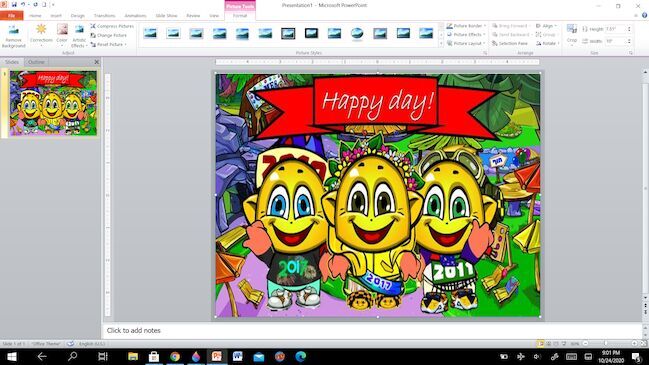Click Compress Pictures in the Adjust group
Image resolution: width=649 pixels, height=365 pixels.
[x=112, y=26]
